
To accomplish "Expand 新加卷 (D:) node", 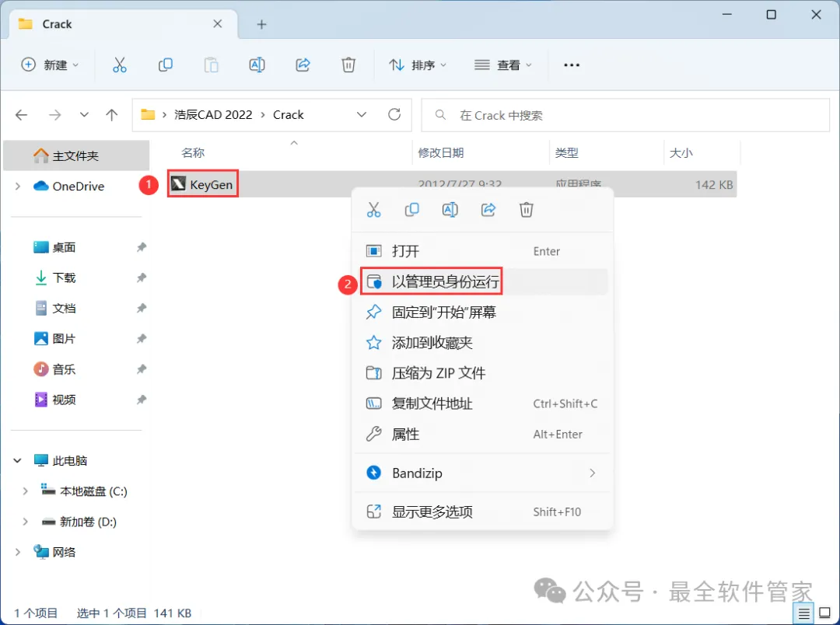I will [25, 522].
